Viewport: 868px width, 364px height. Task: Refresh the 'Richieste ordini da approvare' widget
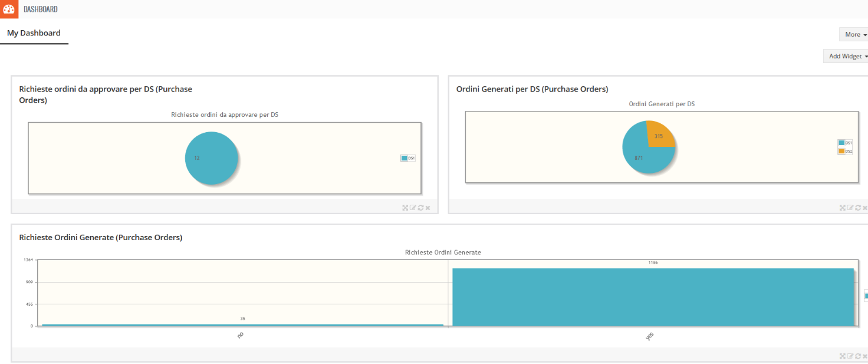[x=420, y=208]
